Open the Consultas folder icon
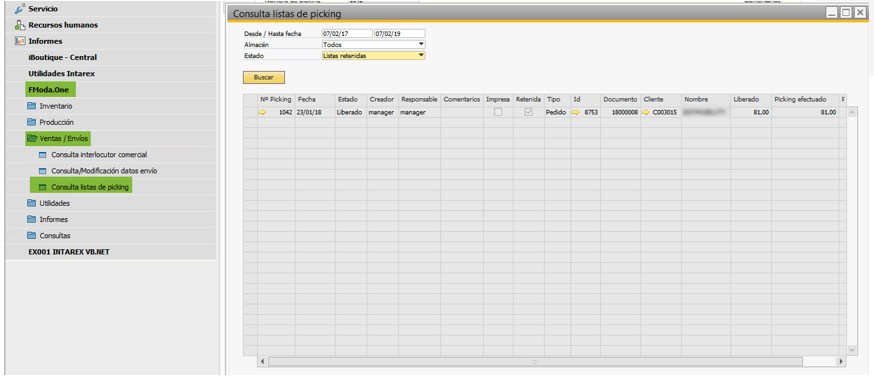Image resolution: width=874 pixels, height=380 pixels. pos(32,235)
